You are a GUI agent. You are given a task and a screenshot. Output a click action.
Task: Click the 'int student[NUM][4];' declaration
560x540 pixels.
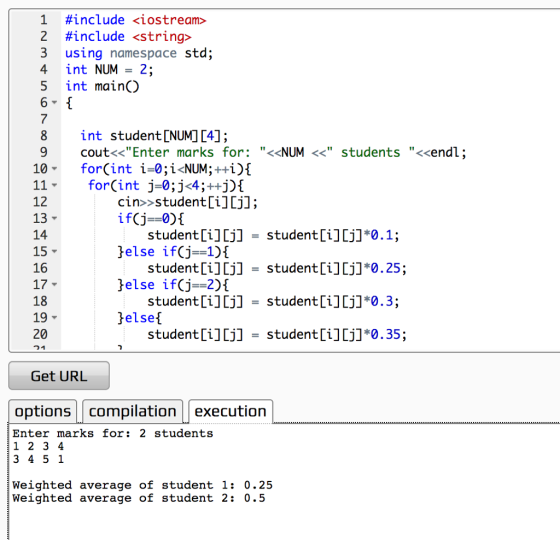[154, 136]
